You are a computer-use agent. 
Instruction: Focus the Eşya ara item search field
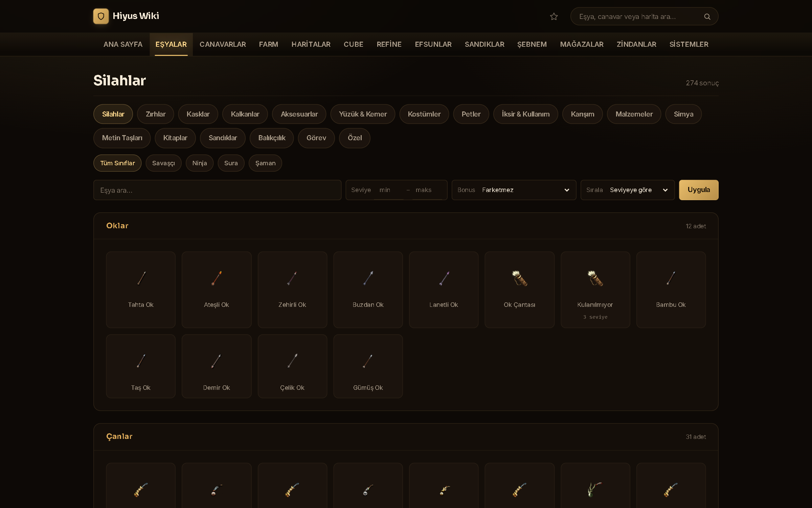(x=217, y=190)
